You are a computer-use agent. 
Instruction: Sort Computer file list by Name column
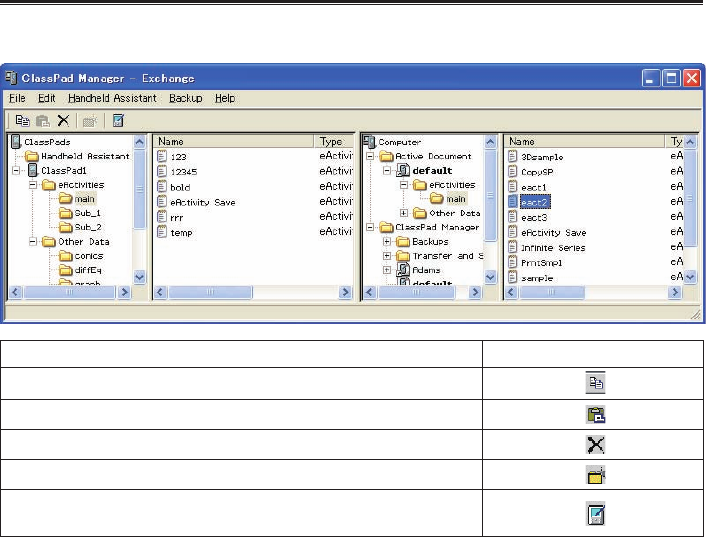[584, 141]
